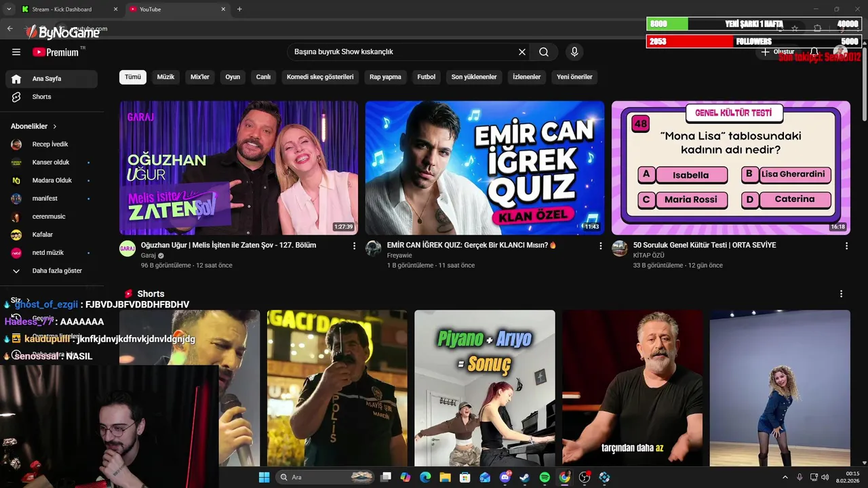Open Steam from the taskbar
Screen dimensions: 868x488
tap(525, 477)
